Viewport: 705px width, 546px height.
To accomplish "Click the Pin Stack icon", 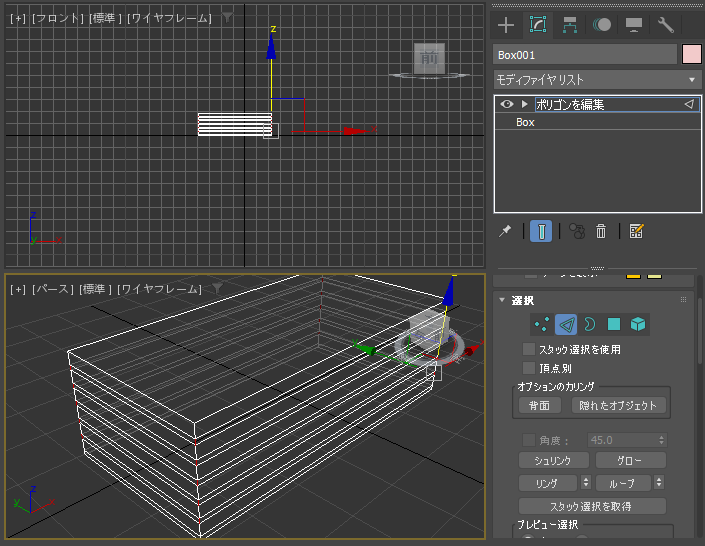I will click(505, 231).
